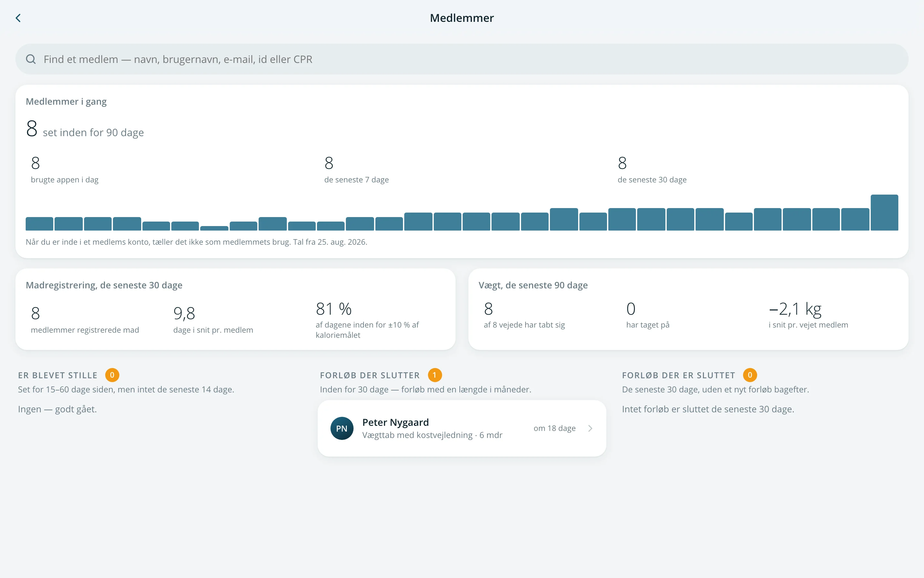924x578 pixels.
Task: Click the '9,8' average days value
Action: [184, 313]
